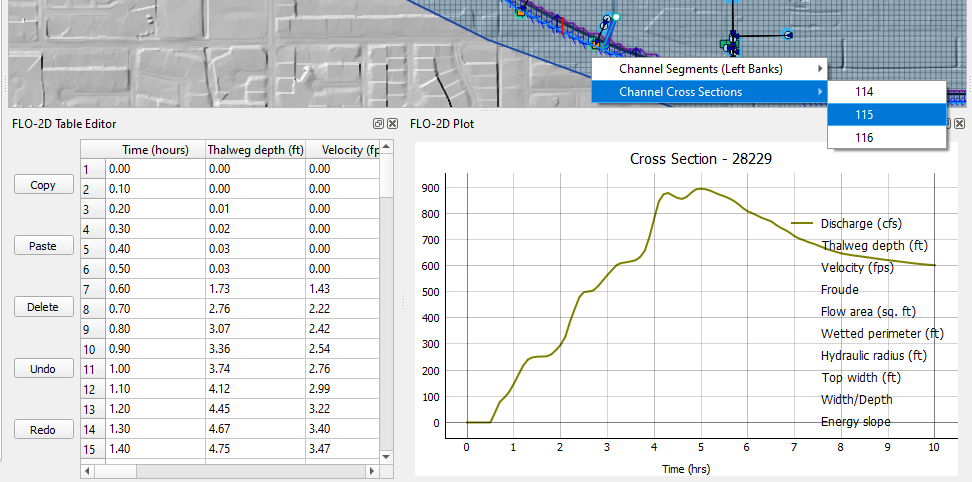
Task: Select cross section 116 in submenu
Action: click(864, 138)
